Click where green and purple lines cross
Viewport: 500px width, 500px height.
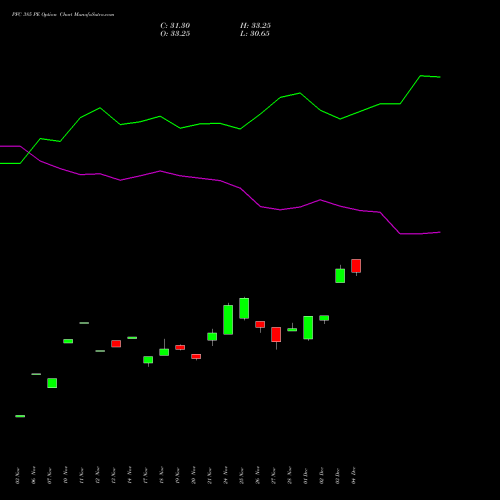[29, 153]
